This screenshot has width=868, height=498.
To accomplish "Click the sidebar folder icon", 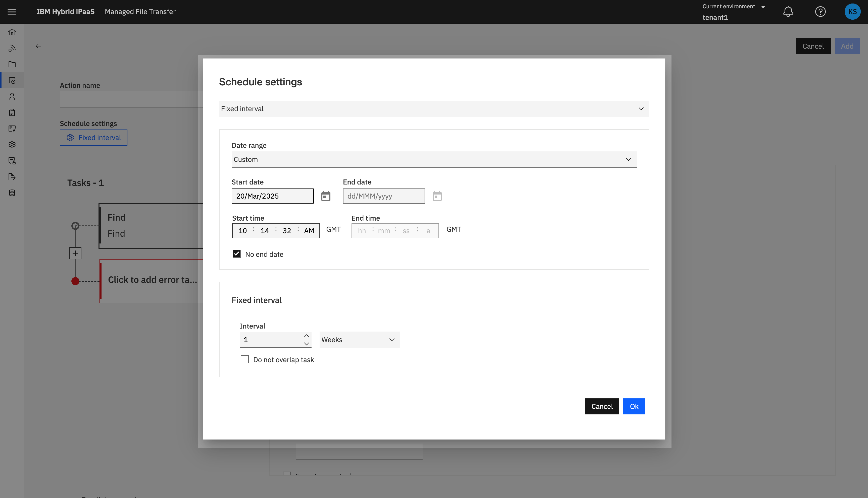I will (12, 64).
